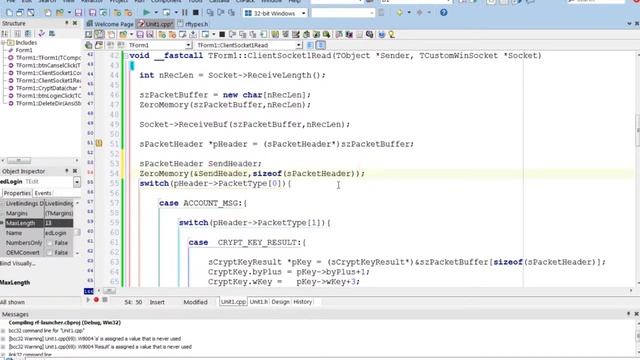Screen dimensions: 640x360
Task: Switch to the Design bottom tab
Action: pyautogui.click(x=280, y=302)
